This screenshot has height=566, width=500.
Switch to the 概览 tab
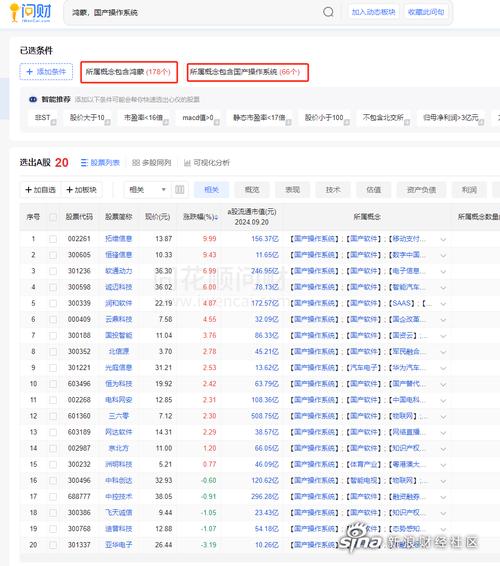[x=252, y=190]
